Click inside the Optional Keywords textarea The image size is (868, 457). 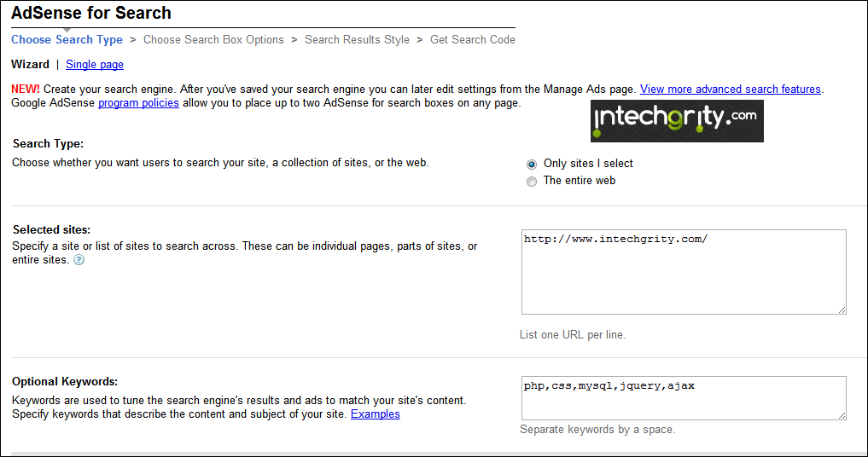click(x=684, y=398)
